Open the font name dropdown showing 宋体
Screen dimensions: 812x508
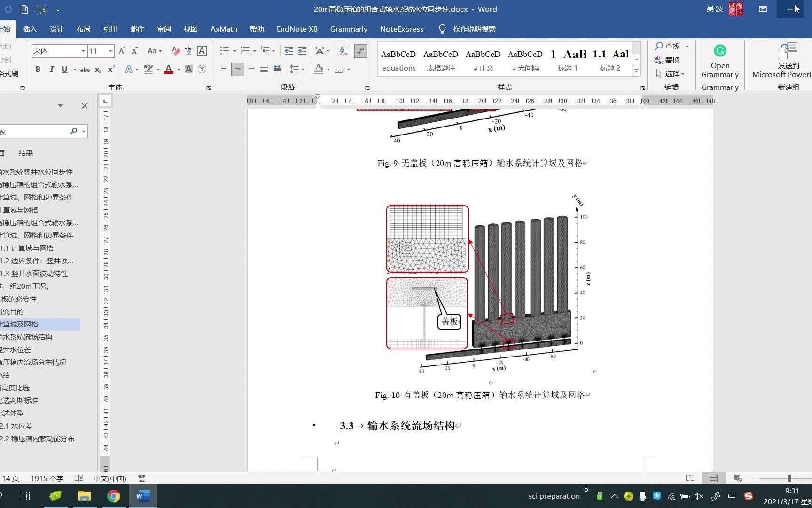click(83, 51)
